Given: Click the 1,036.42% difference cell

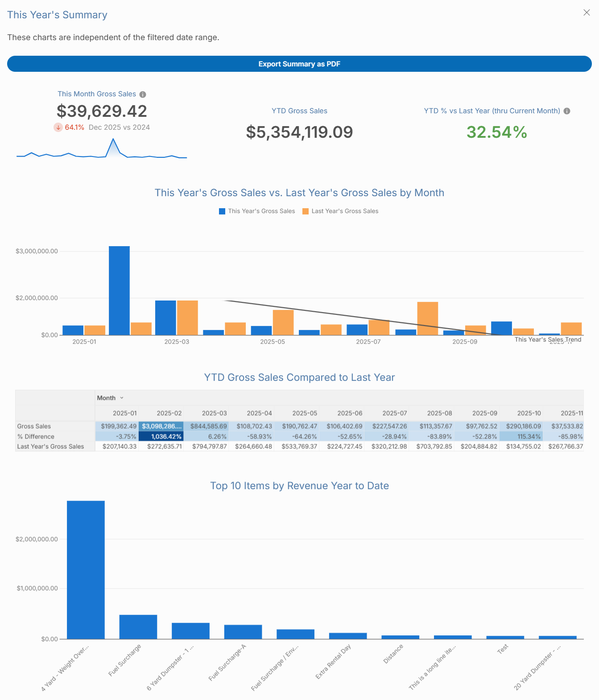Looking at the screenshot, I should click(161, 436).
